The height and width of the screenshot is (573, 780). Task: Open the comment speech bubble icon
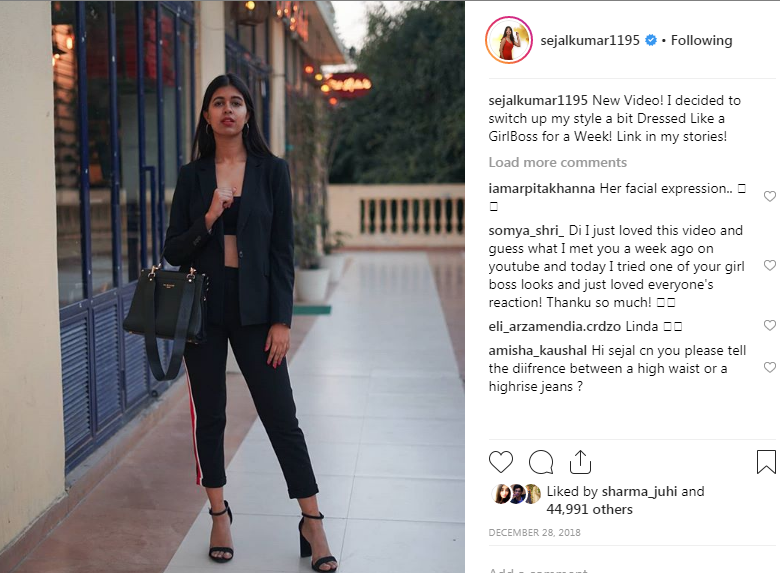pos(541,462)
